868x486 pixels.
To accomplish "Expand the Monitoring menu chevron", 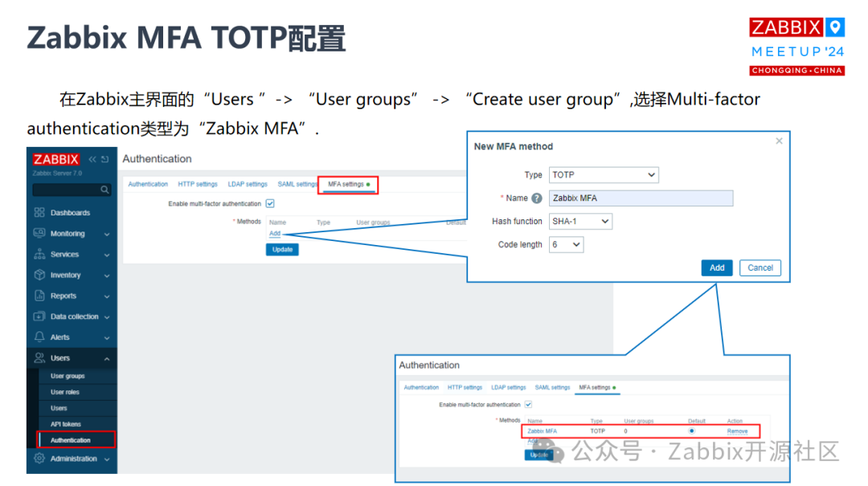I will point(107,234).
